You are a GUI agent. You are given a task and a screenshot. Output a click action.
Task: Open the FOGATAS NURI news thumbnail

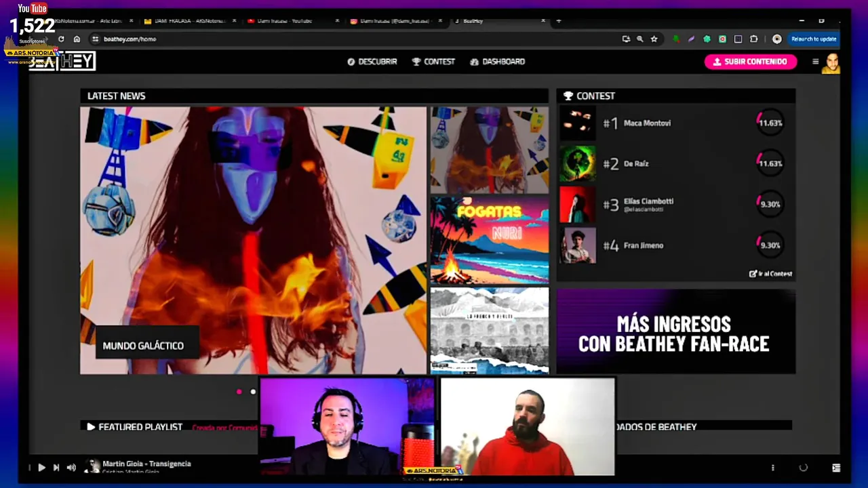tap(490, 240)
